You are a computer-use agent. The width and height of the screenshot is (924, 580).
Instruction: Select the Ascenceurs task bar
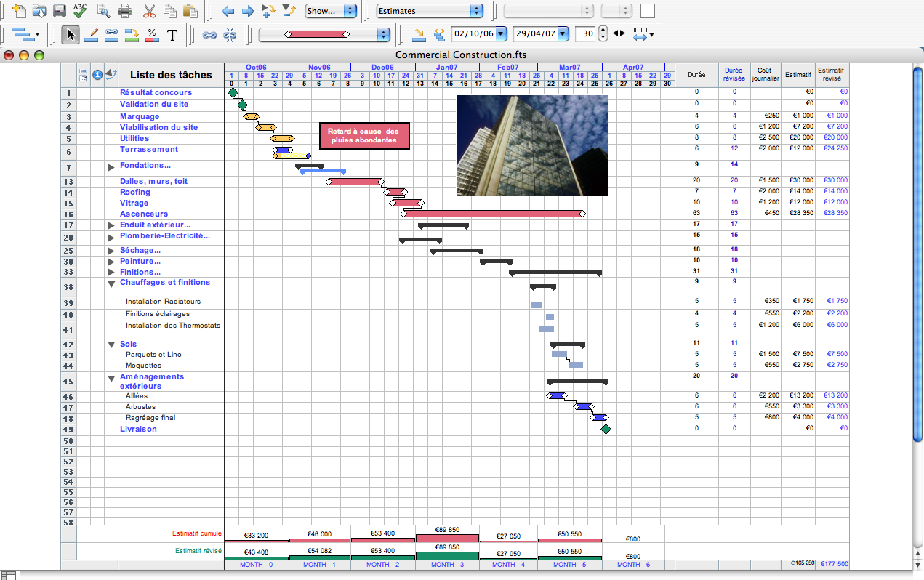(x=493, y=214)
